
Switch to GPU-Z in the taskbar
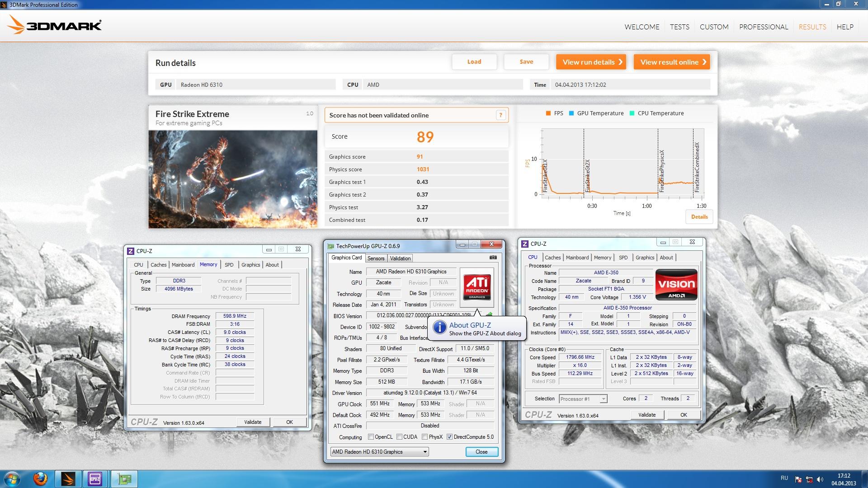[124, 479]
